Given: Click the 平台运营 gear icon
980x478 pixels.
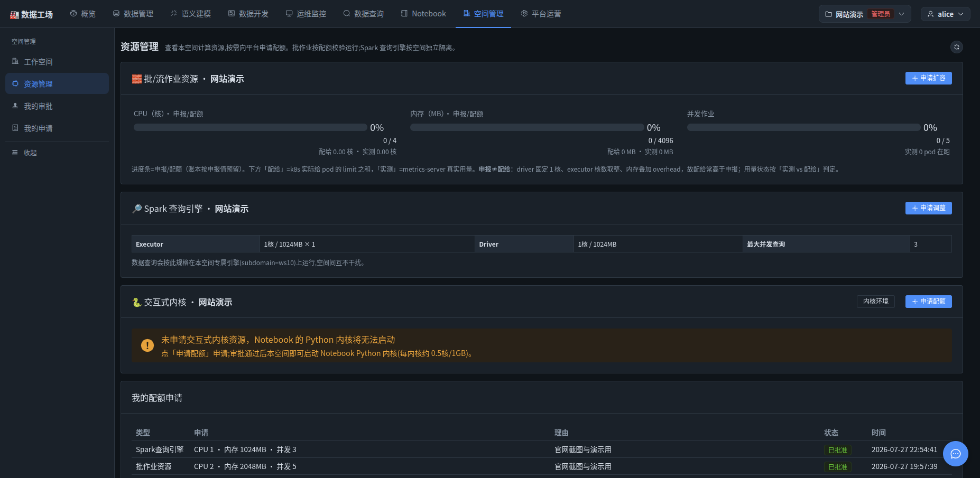Looking at the screenshot, I should [524, 13].
